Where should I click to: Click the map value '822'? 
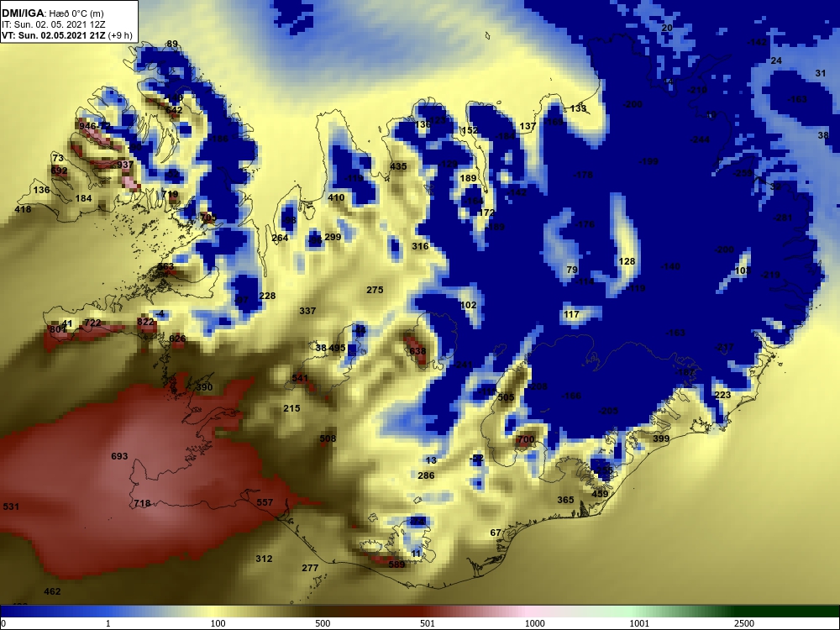coord(145,322)
